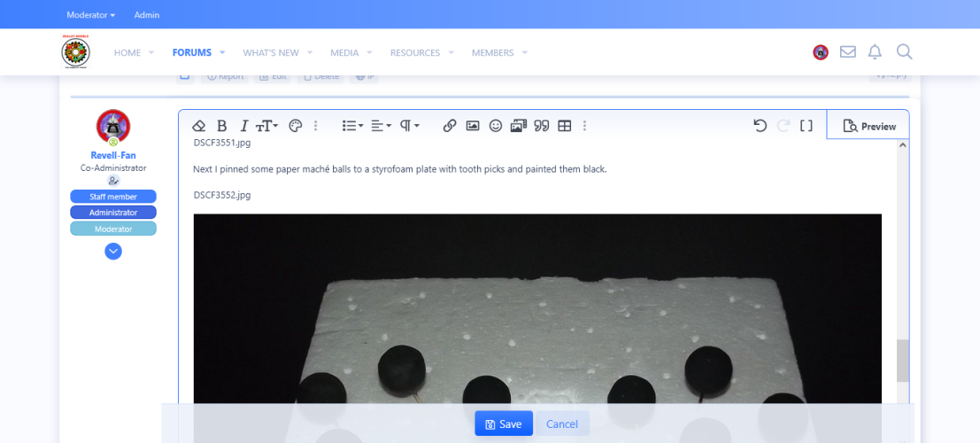The image size is (980, 443).
Task: Expand the Members submenu arrow
Action: (x=525, y=52)
